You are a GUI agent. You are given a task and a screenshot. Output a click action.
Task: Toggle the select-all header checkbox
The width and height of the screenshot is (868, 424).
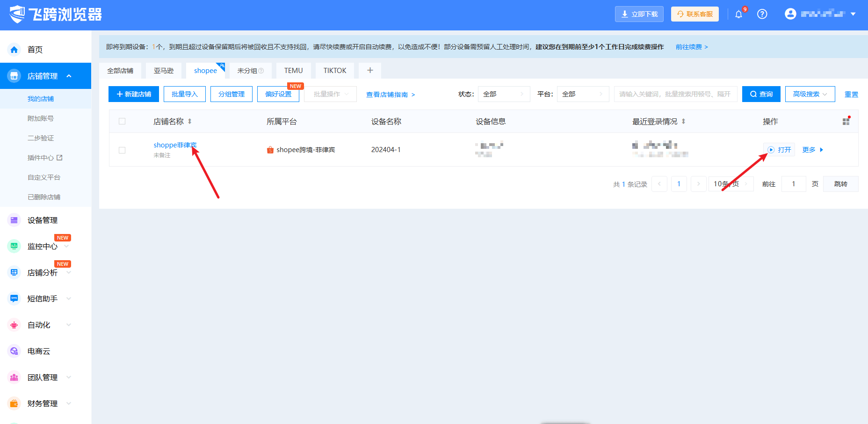pyautogui.click(x=122, y=121)
